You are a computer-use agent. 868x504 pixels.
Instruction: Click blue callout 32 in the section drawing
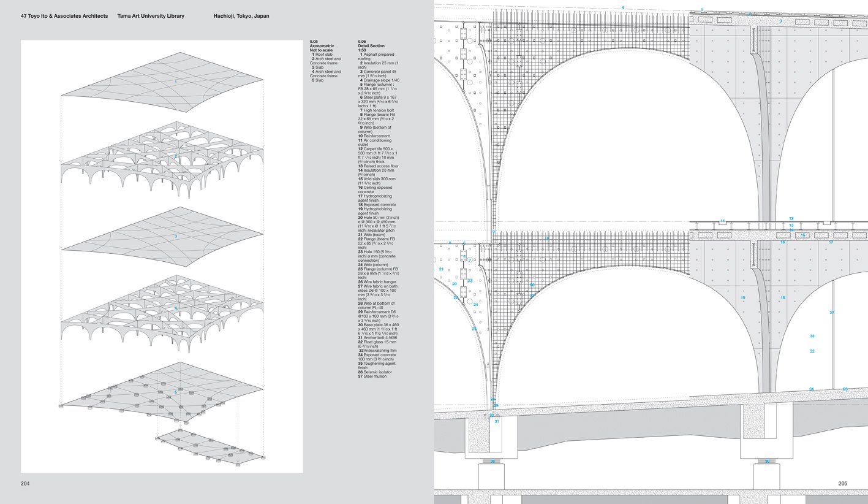(x=812, y=351)
